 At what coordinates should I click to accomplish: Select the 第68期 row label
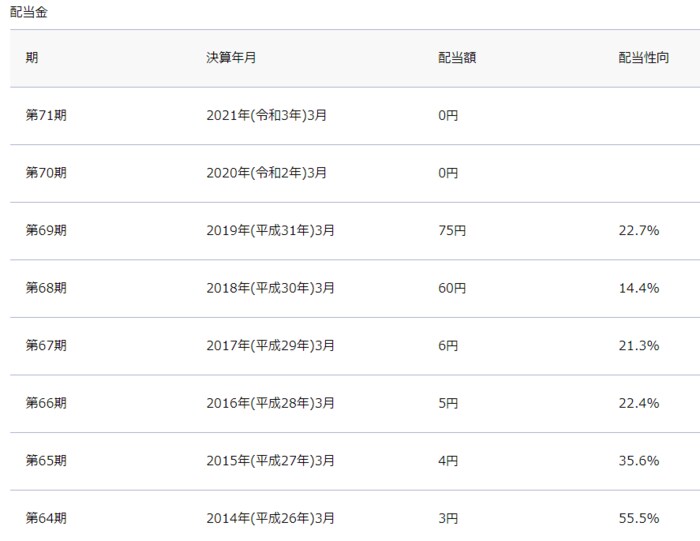click(x=46, y=288)
